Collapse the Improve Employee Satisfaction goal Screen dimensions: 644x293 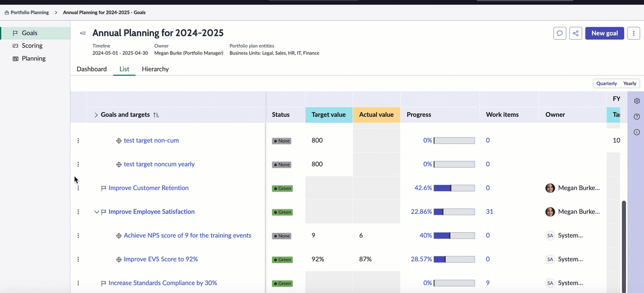(x=97, y=212)
